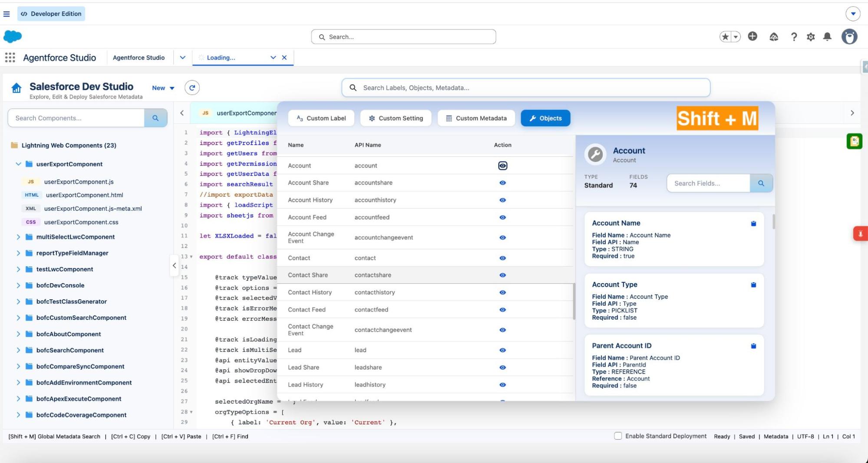
Task: Click the Search Fields magnifier button
Action: click(761, 183)
